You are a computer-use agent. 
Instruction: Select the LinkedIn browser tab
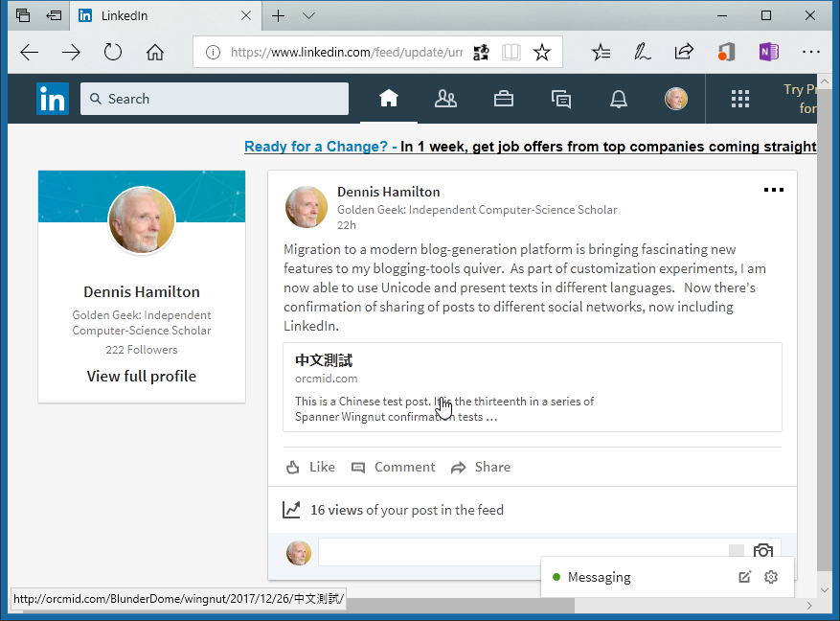click(153, 15)
